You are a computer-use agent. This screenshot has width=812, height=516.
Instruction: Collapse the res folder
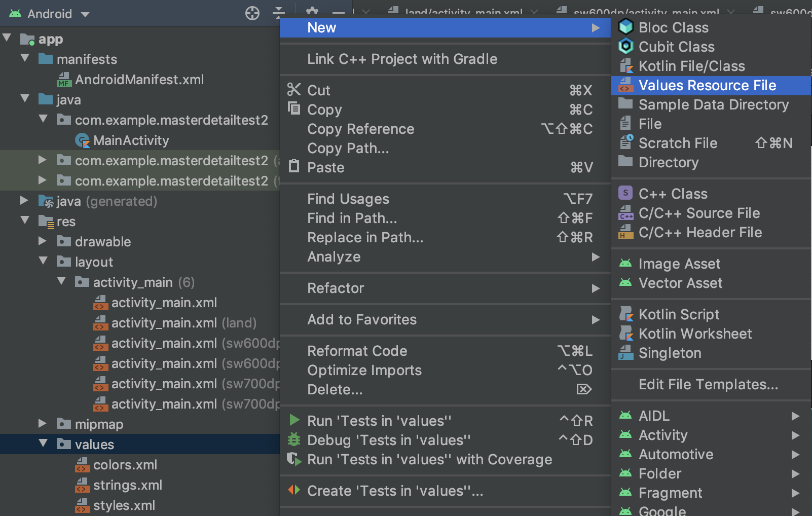click(25, 220)
